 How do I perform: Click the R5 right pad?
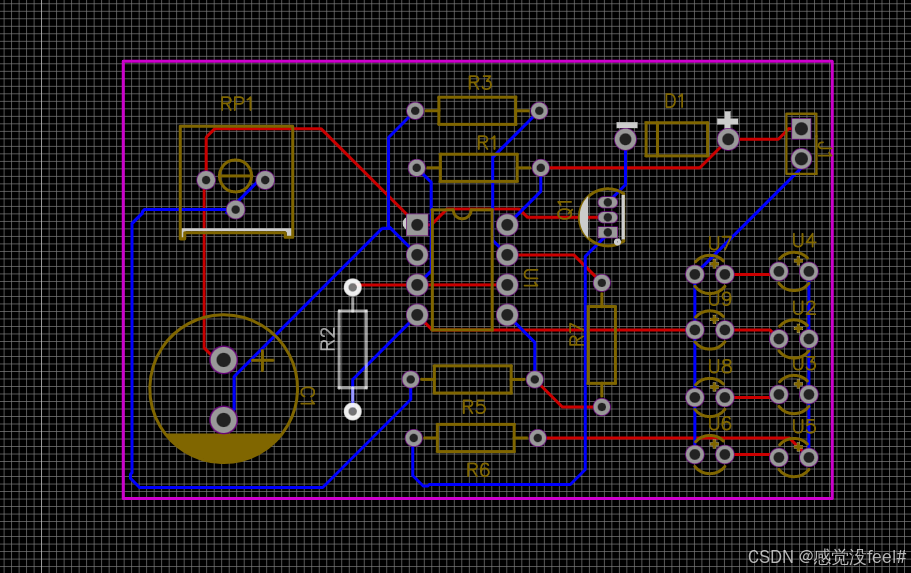[535, 379]
